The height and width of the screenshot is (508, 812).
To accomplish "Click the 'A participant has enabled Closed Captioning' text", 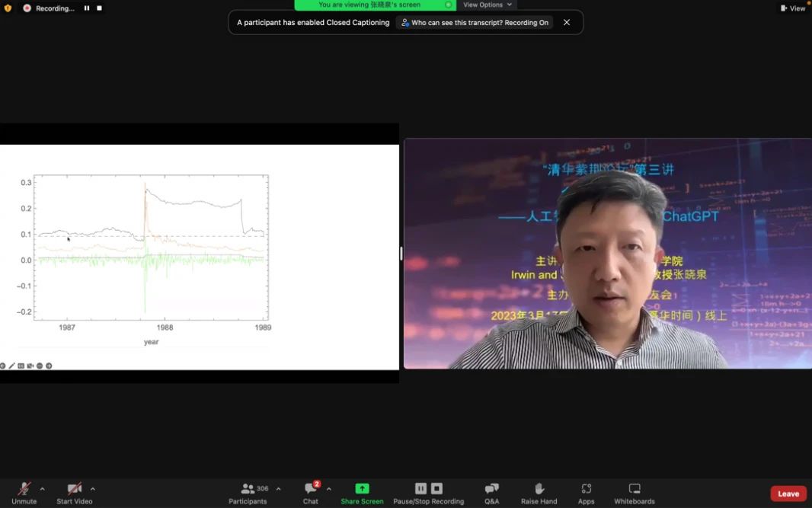I will point(313,22).
